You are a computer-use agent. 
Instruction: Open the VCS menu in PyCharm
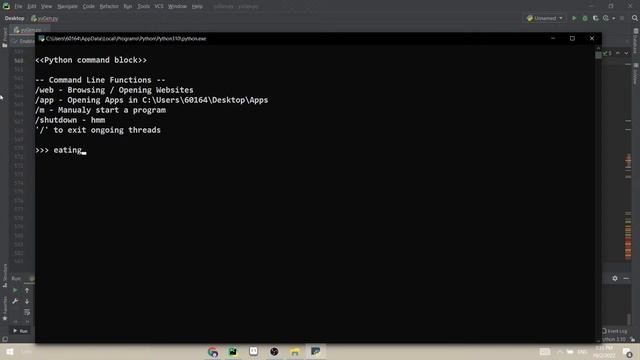[x=159, y=6]
